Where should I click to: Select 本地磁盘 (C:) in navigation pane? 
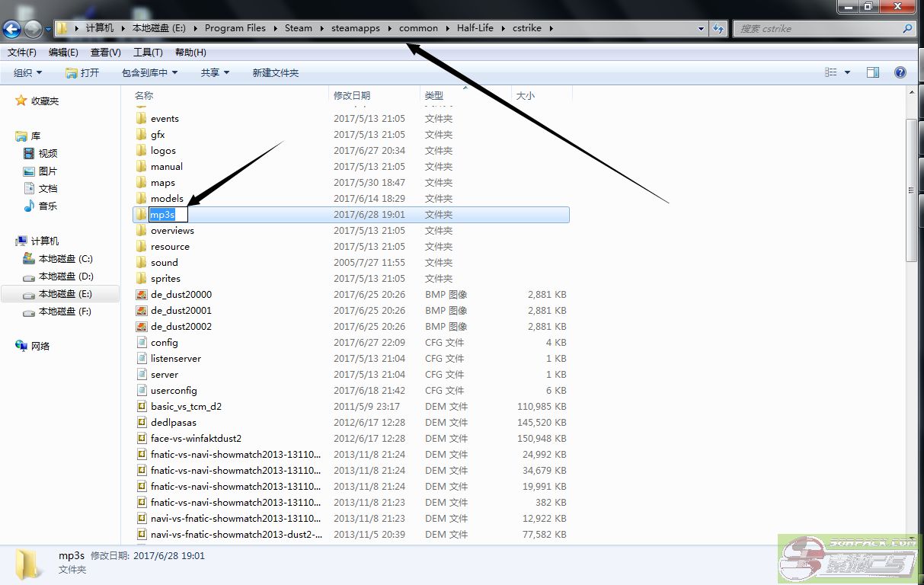65,259
